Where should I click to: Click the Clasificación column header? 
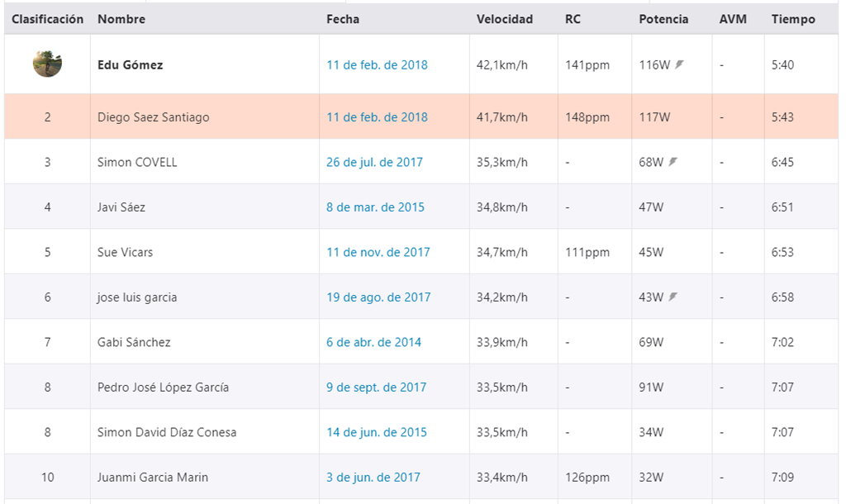coord(47,19)
